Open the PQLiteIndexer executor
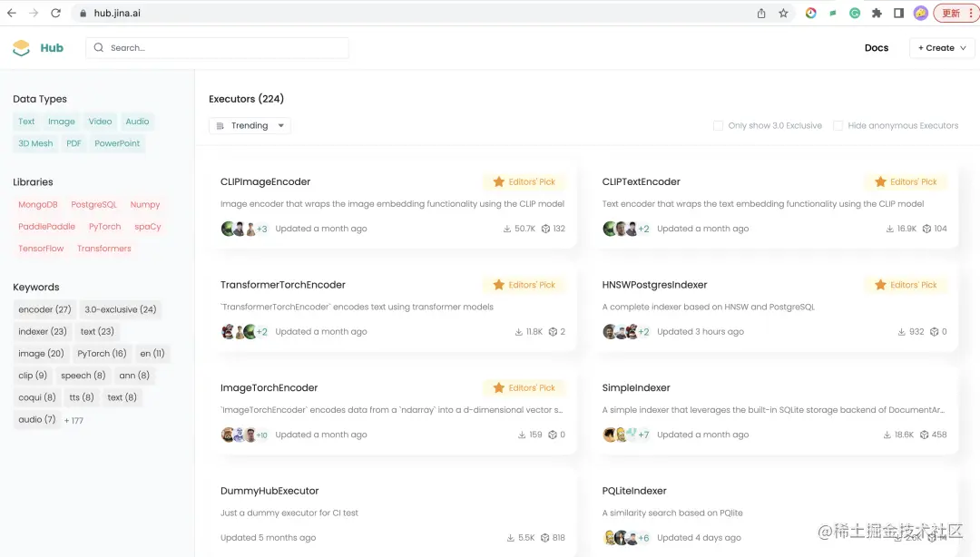This screenshot has width=980, height=557. 633,492
